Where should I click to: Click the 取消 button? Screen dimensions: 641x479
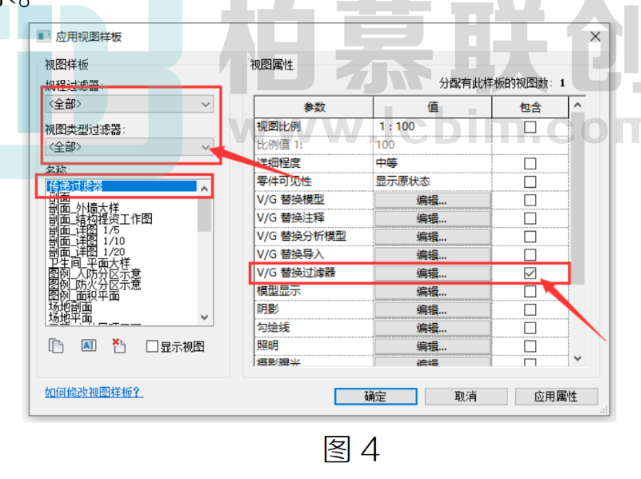[466, 396]
